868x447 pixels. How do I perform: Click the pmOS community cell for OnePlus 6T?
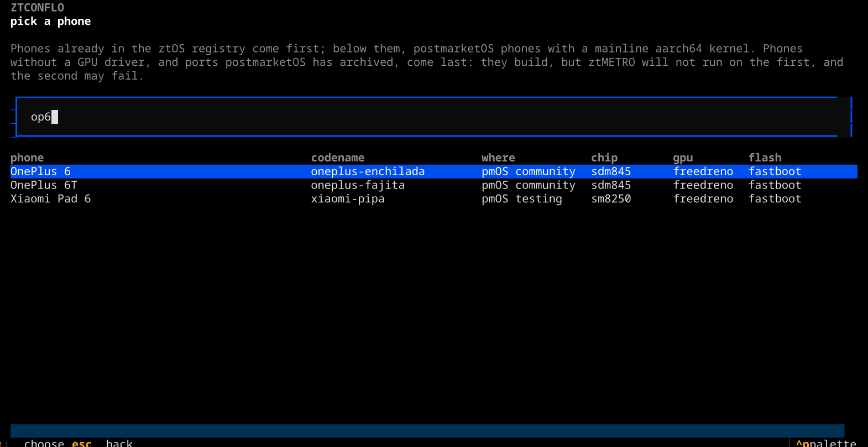528,185
